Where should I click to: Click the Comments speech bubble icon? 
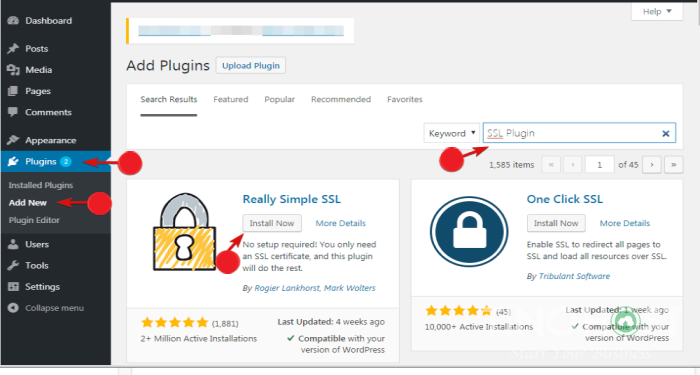tap(13, 112)
